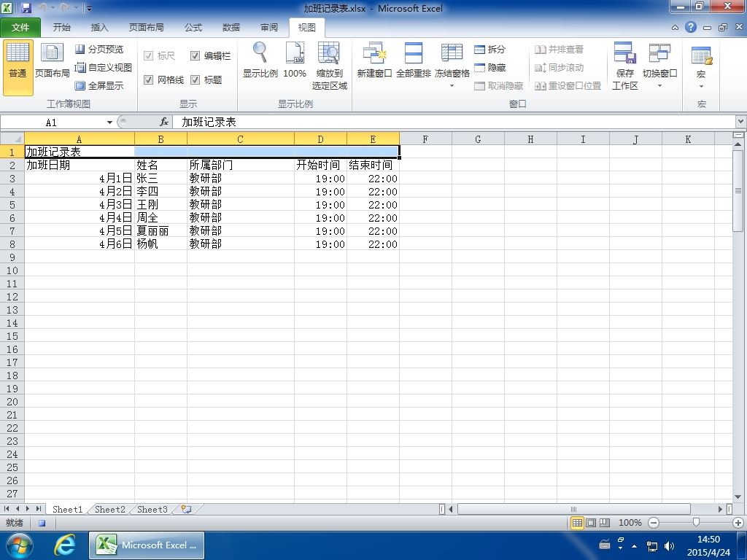This screenshot has width=747, height=560.
Task: Show hidden system tray icons arrow
Action: pos(634,545)
